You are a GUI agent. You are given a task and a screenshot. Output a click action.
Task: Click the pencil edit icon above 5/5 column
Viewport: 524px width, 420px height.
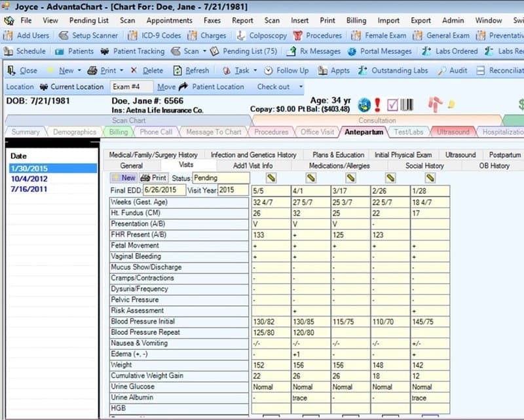pyautogui.click(x=271, y=178)
